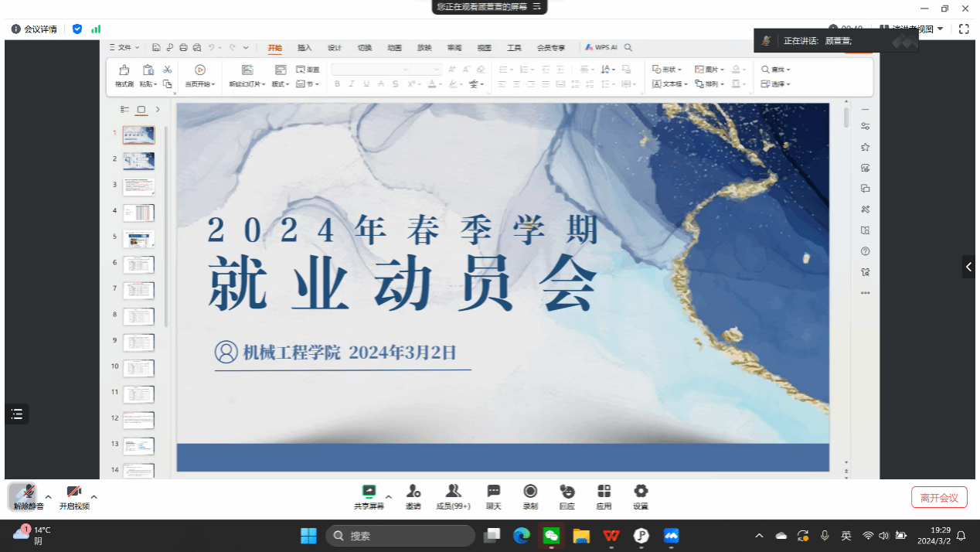Viewport: 980px width, 552px height.
Task: Open WeChat from the Windows taskbar
Action: 551,535
